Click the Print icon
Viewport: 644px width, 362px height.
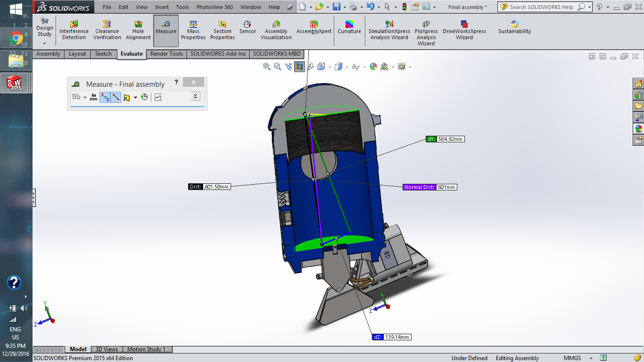pos(353,7)
